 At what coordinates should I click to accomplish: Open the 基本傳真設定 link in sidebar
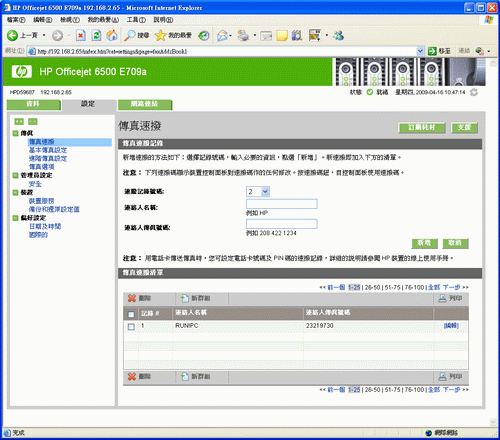click(48, 150)
